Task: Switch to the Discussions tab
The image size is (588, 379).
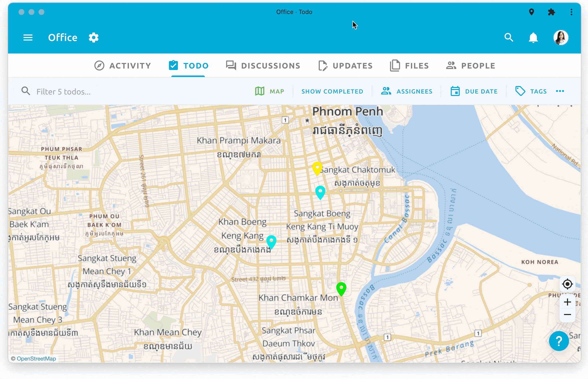Action: (263, 65)
